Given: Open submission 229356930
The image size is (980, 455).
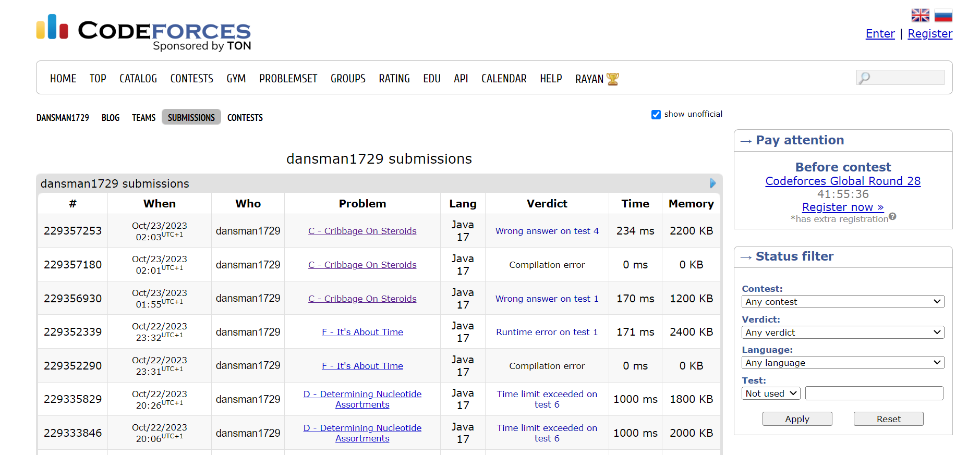Looking at the screenshot, I should (x=73, y=299).
